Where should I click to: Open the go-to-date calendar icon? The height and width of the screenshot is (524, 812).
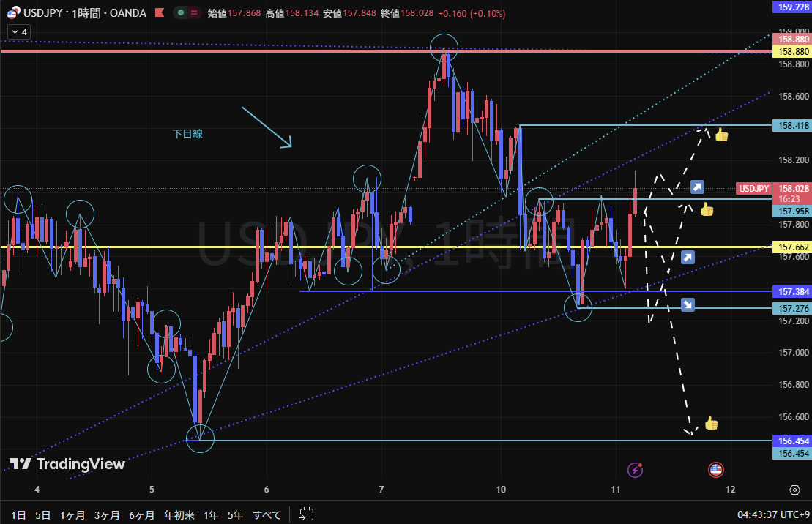click(x=307, y=514)
